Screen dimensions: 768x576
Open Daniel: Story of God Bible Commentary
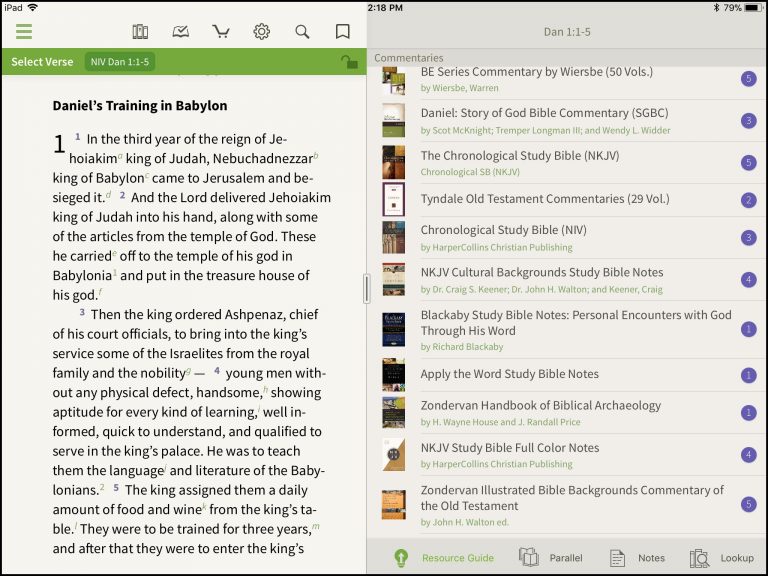567,120
